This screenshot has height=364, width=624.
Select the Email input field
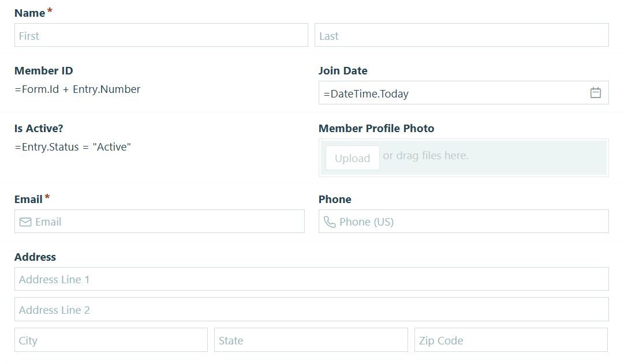159,221
